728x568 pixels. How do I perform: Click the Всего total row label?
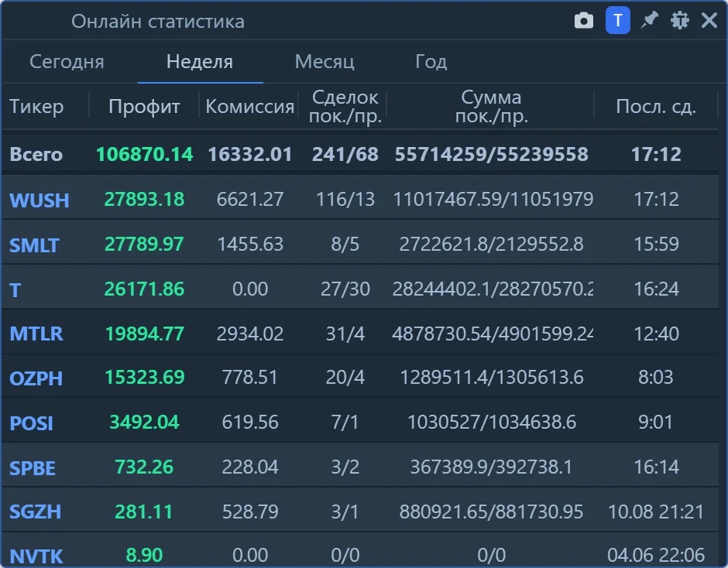pos(36,154)
